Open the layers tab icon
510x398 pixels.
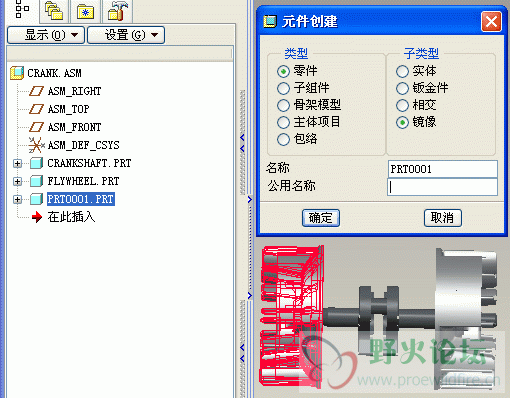click(x=53, y=10)
